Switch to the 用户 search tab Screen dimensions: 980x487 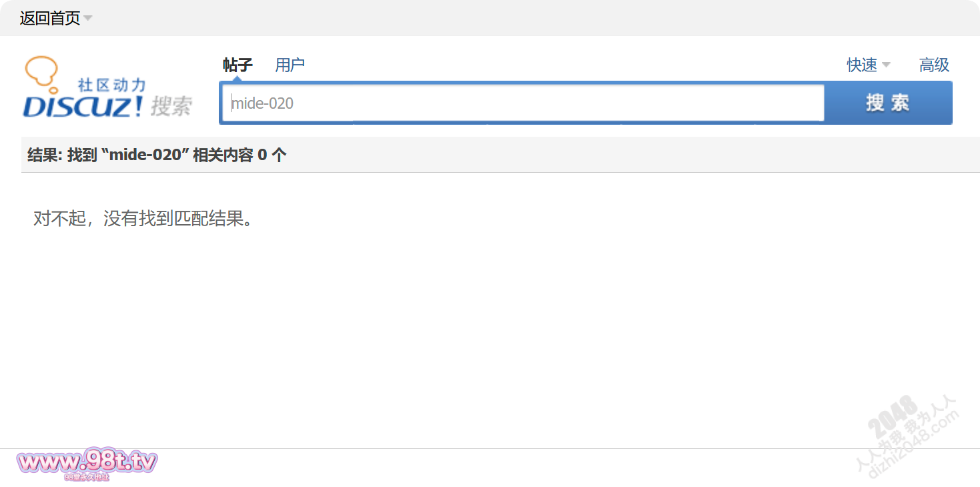pyautogui.click(x=290, y=65)
